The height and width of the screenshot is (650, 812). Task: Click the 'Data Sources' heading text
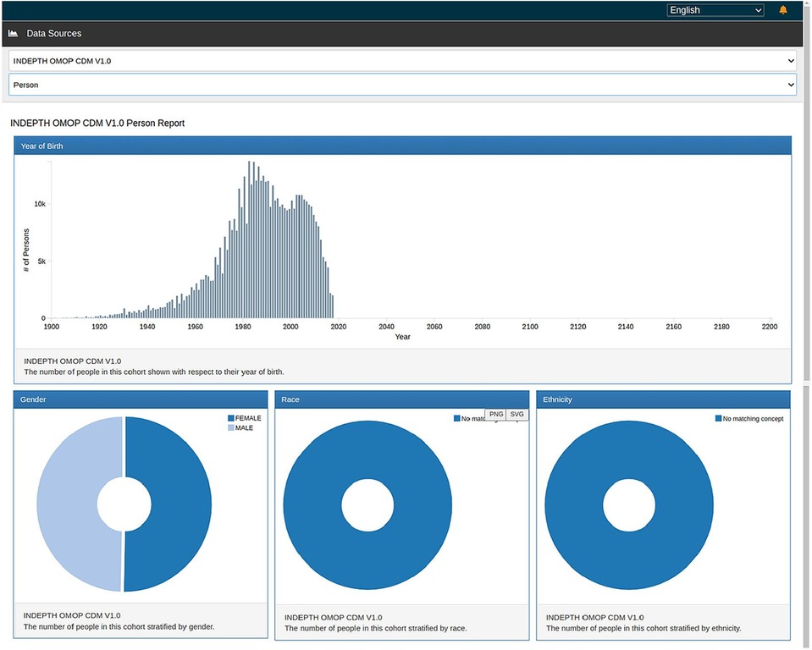54,34
